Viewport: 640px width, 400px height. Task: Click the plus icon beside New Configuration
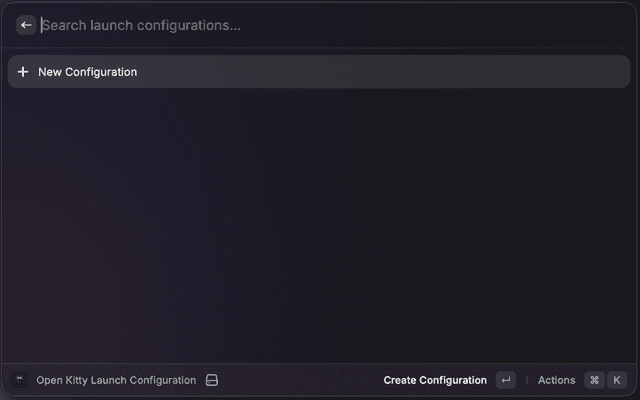(x=23, y=72)
